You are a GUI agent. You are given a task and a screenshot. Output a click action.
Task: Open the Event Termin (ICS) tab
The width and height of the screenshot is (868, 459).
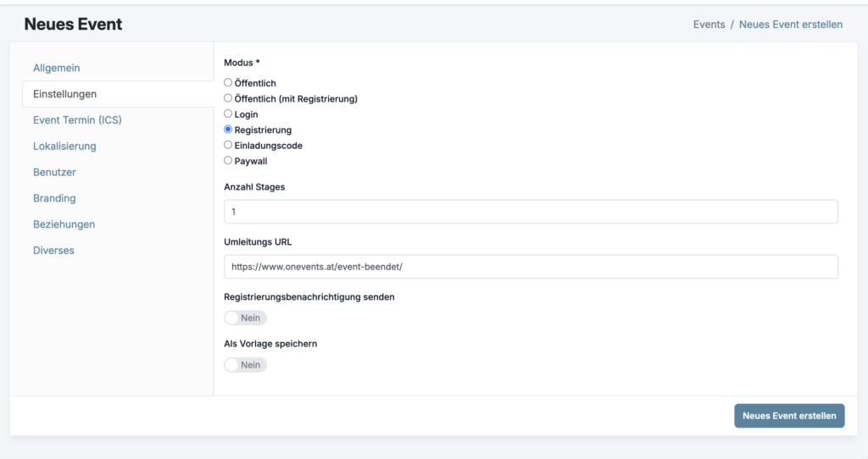coord(77,120)
